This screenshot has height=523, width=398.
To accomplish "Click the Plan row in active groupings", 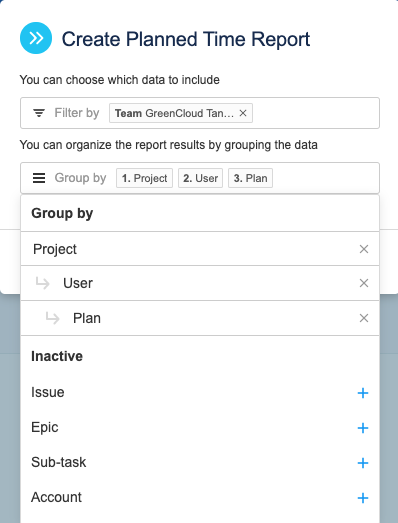I will tap(200, 318).
